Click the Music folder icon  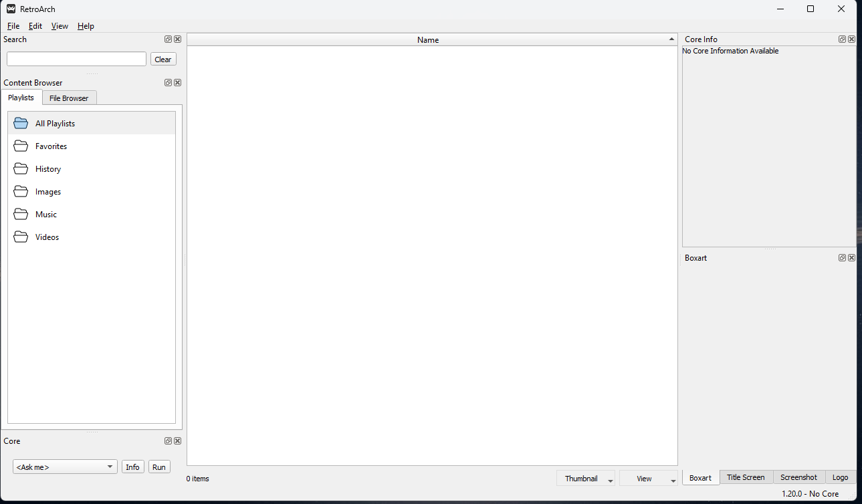point(21,215)
